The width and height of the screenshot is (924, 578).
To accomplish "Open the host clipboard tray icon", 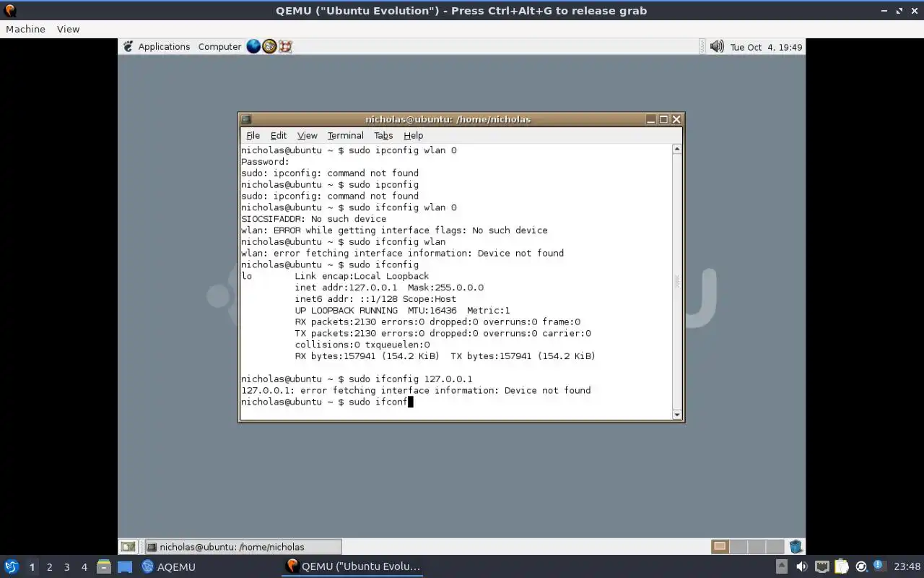I will click(842, 566).
